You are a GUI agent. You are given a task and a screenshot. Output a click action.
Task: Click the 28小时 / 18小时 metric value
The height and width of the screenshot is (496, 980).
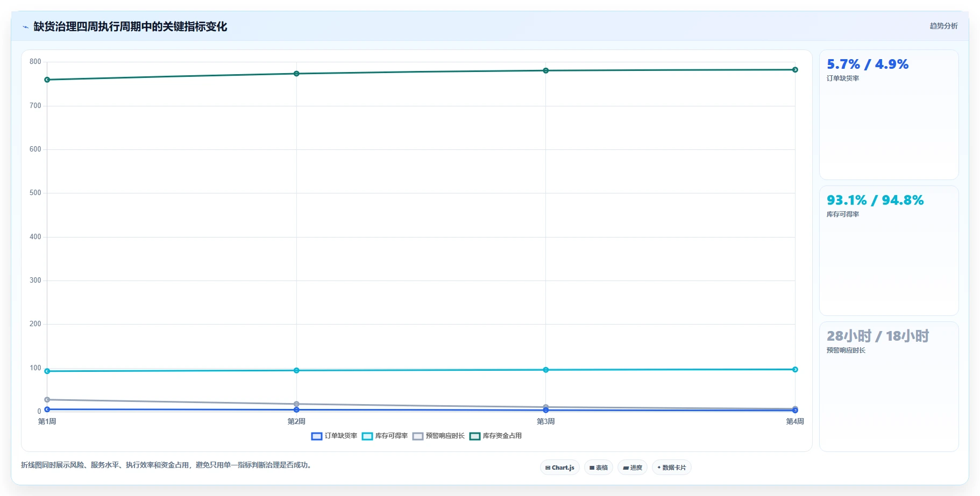click(x=878, y=336)
